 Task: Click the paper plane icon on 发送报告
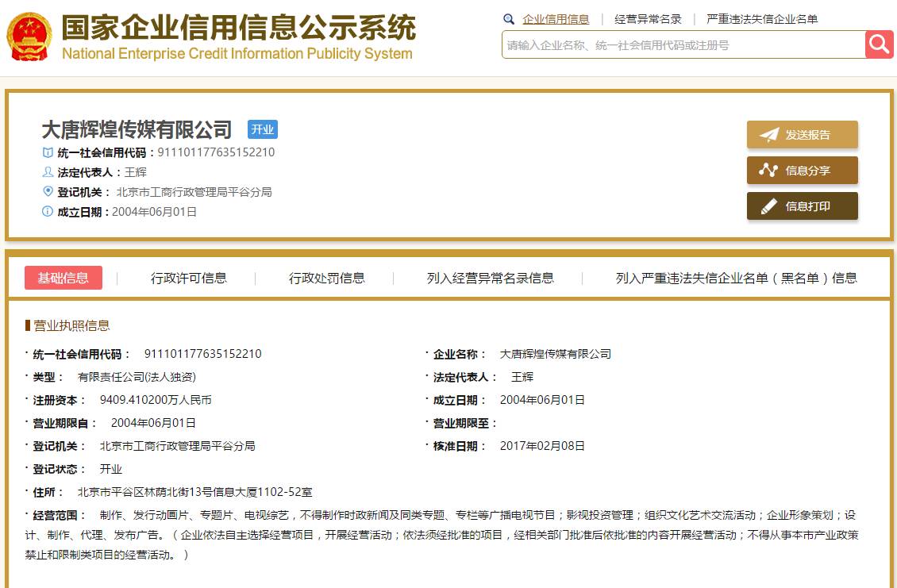coord(769,135)
